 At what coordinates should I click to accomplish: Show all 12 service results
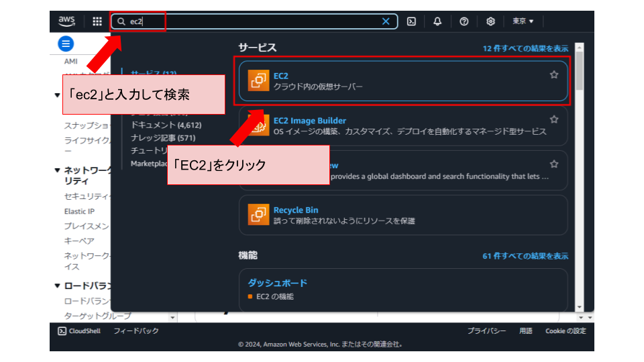pyautogui.click(x=525, y=48)
